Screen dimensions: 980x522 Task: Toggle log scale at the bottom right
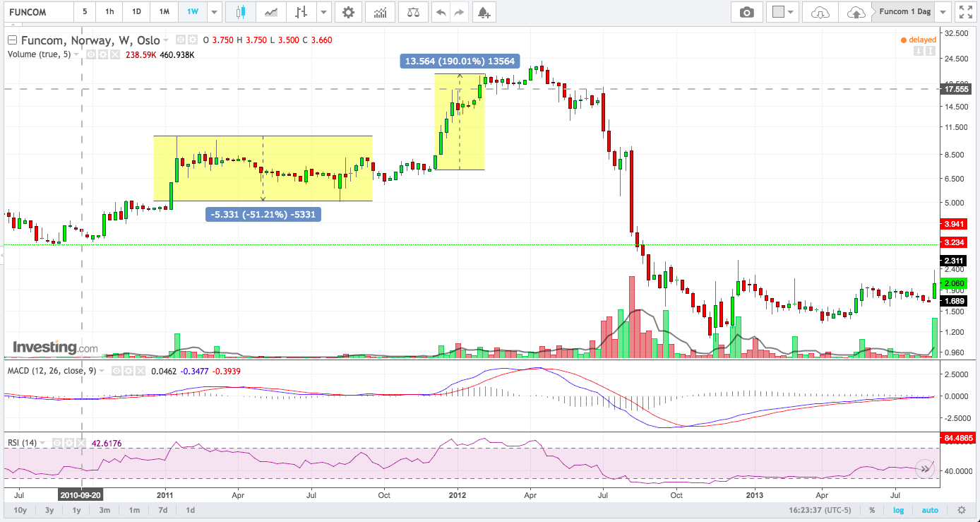[897, 510]
